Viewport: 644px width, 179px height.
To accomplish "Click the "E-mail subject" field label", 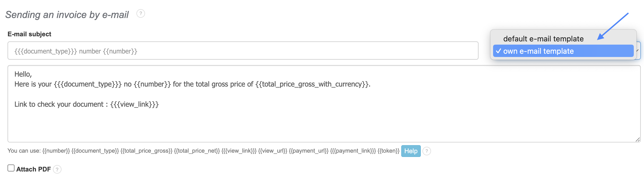I will [29, 34].
